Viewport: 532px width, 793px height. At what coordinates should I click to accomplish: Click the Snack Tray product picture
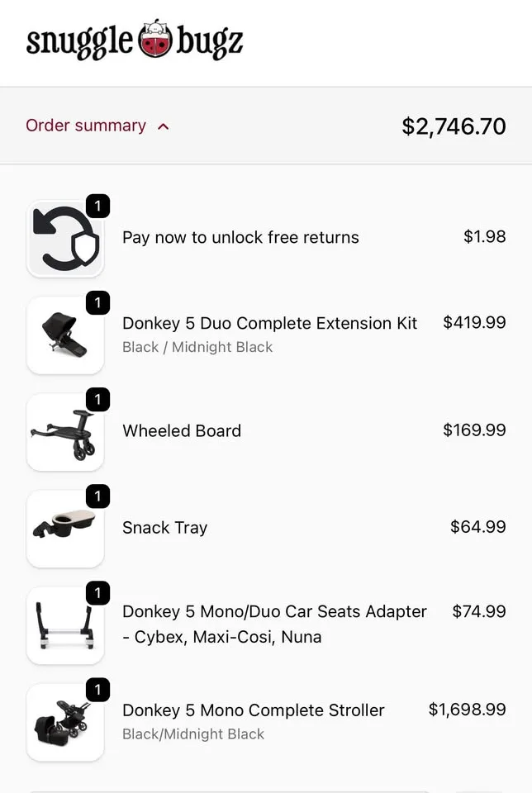coord(66,528)
